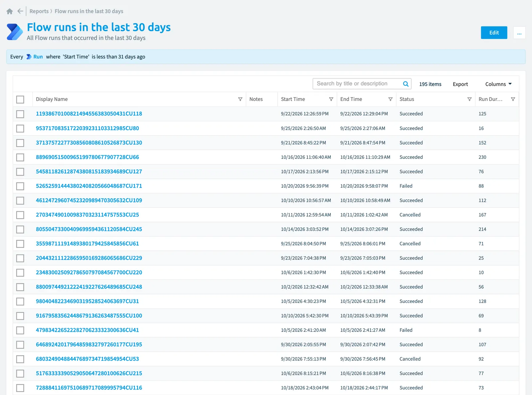Image resolution: width=532 pixels, height=395 pixels.
Task: Toggle the select-all checkbox in the header
Action: point(20,99)
